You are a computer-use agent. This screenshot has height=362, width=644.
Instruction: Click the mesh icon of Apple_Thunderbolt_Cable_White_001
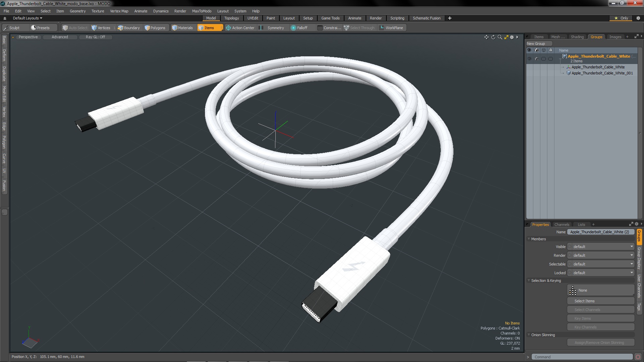click(569, 73)
